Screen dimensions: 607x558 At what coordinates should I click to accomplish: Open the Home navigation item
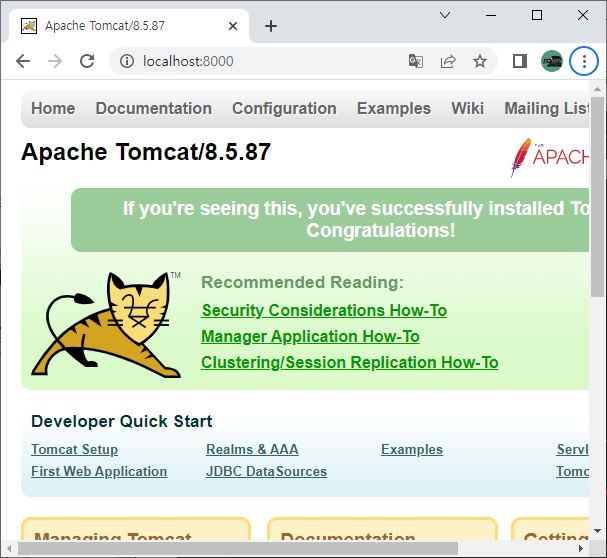point(53,108)
